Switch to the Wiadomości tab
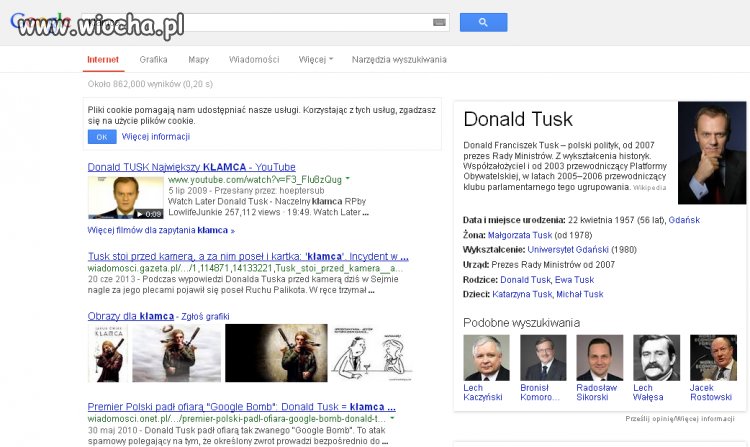The image size is (750, 447). pos(254,60)
